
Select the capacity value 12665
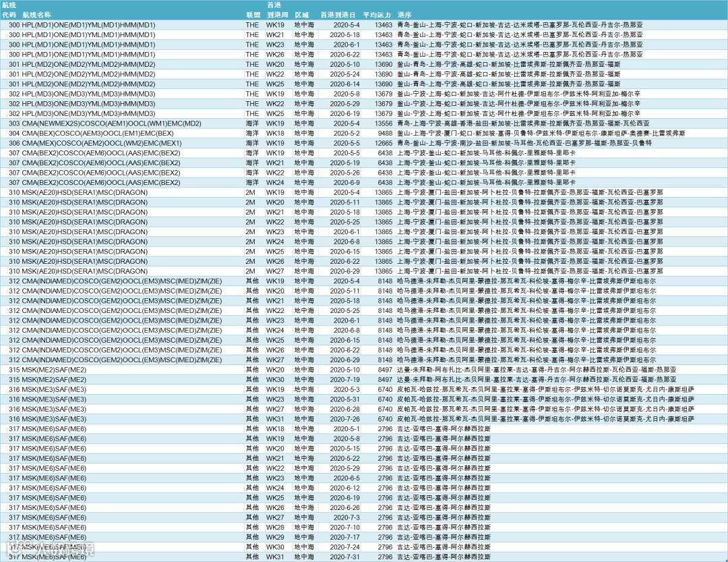point(384,143)
